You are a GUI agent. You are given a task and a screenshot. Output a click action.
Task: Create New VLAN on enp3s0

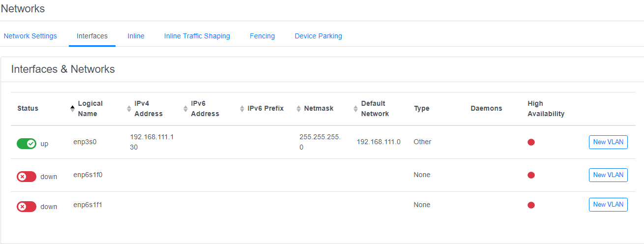608,142
